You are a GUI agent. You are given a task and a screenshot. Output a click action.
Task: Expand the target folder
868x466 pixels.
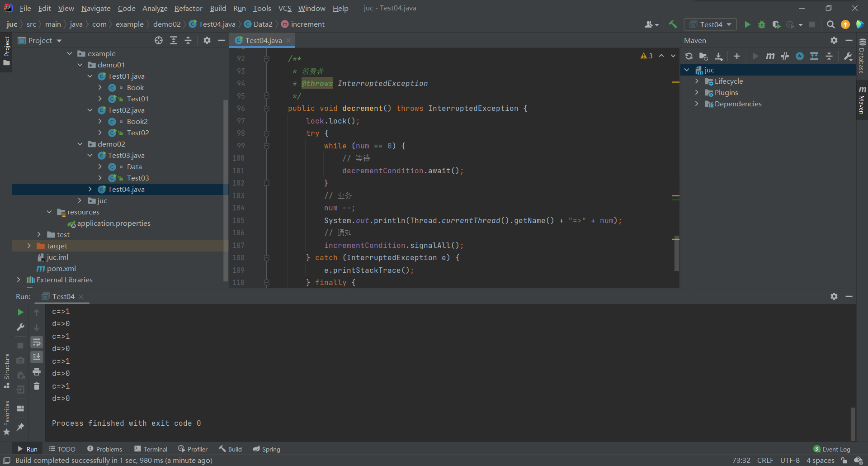click(x=29, y=246)
